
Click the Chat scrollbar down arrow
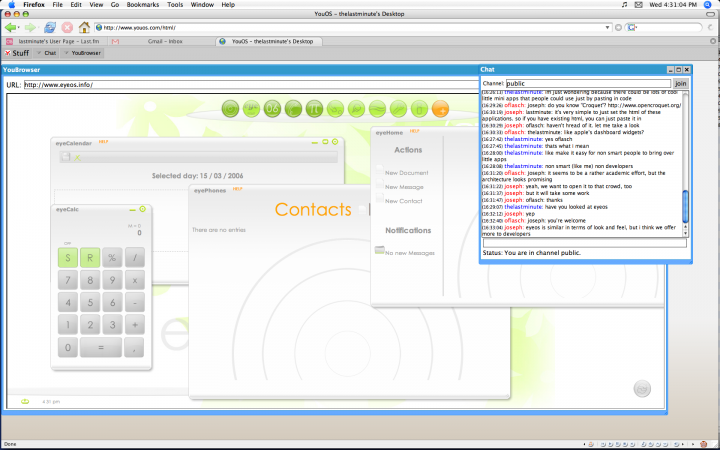tap(686, 233)
